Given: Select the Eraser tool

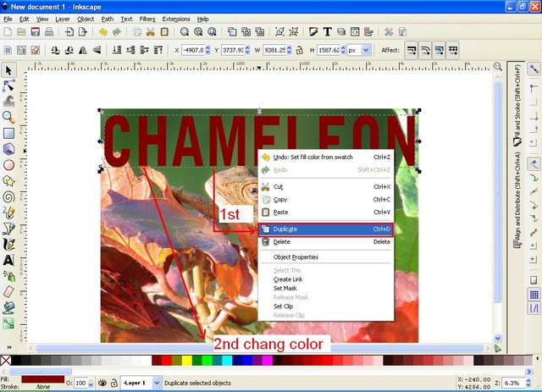Looking at the screenshot, I should click(x=8, y=292).
